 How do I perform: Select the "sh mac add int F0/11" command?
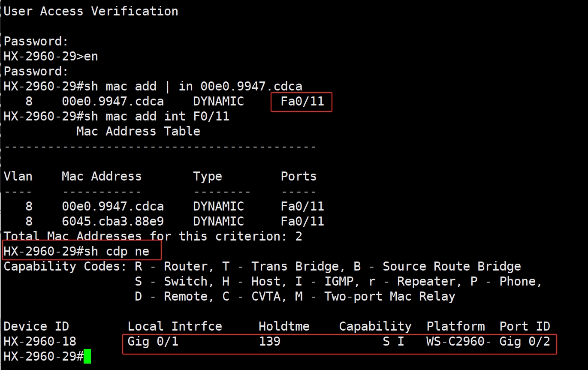point(157,116)
